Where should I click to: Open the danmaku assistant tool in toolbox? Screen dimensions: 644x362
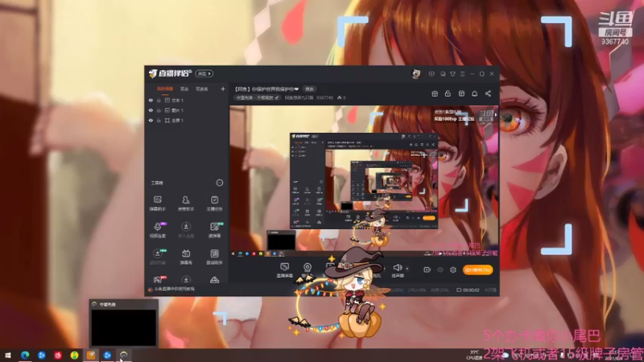tap(157, 204)
